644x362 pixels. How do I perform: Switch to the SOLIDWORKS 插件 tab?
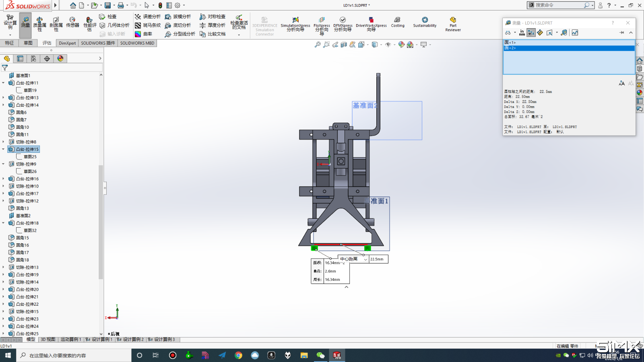coord(98,43)
